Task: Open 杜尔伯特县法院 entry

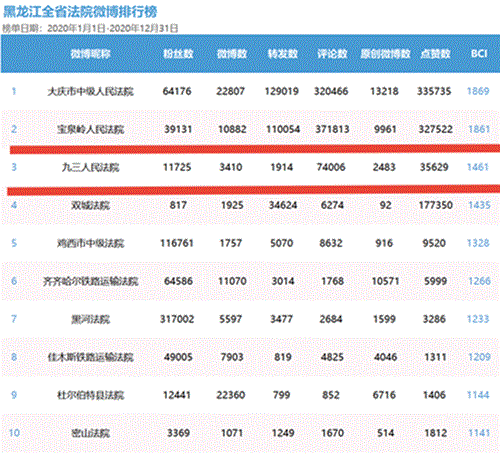Action: click(x=90, y=395)
